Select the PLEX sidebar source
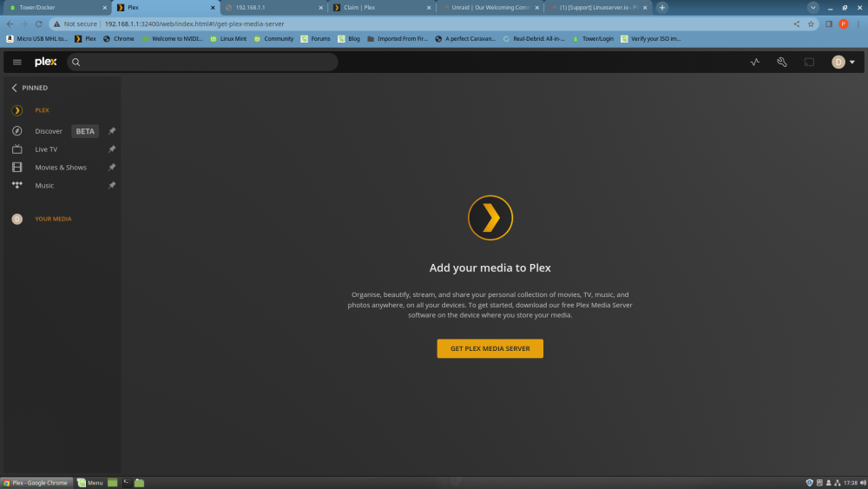Image resolution: width=868 pixels, height=489 pixels. [x=42, y=110]
